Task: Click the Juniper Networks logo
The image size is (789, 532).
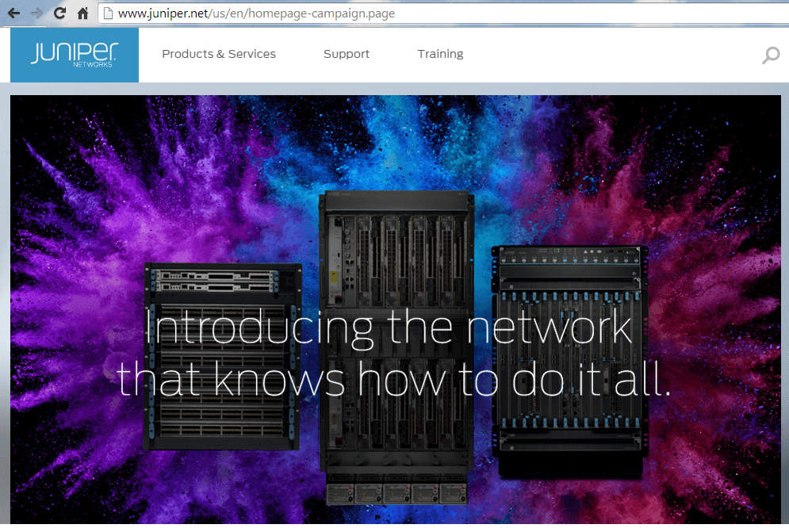Action: pyautogui.click(x=74, y=54)
